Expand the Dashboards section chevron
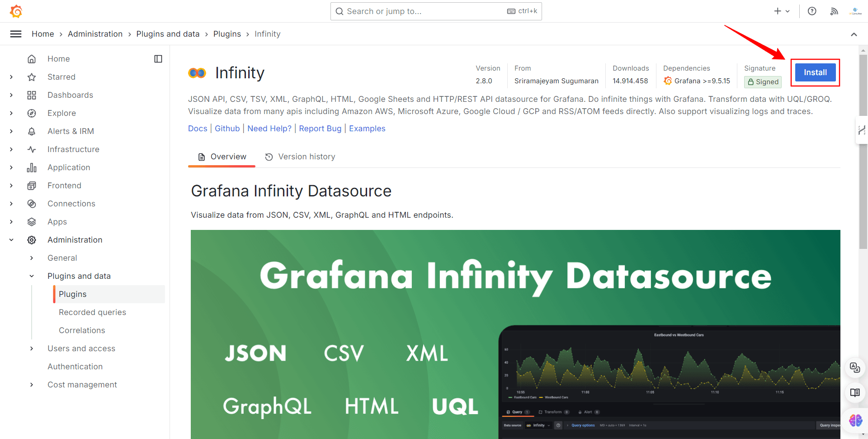Screen dimensions: 868x439 [x=11, y=95]
